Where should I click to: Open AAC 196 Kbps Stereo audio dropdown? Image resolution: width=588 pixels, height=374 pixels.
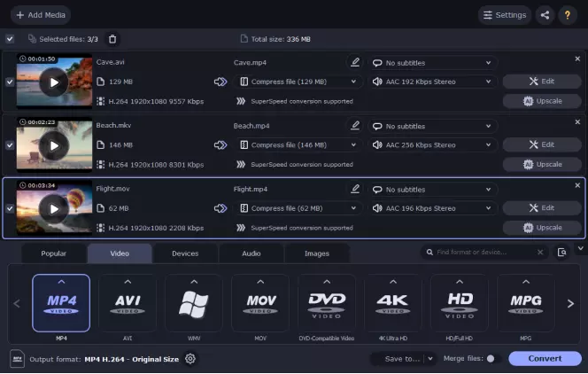(433, 208)
